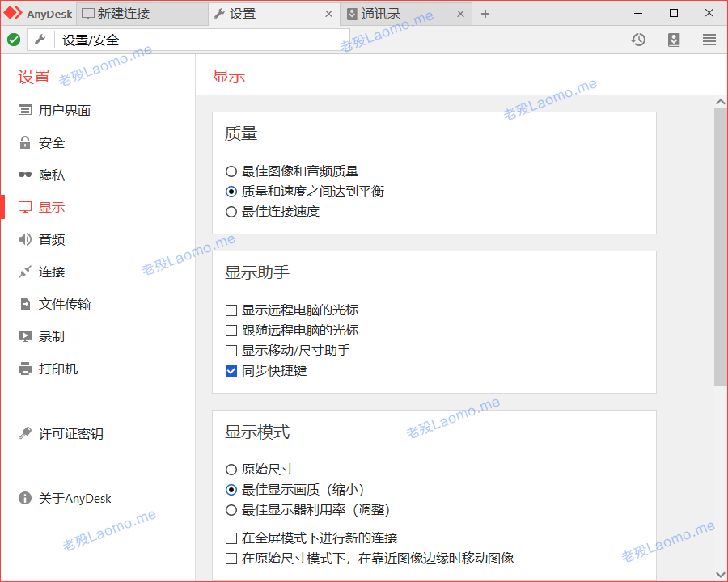728x582 pixels.
Task: Click the AnyDesk logo in title bar
Action: click(x=13, y=13)
